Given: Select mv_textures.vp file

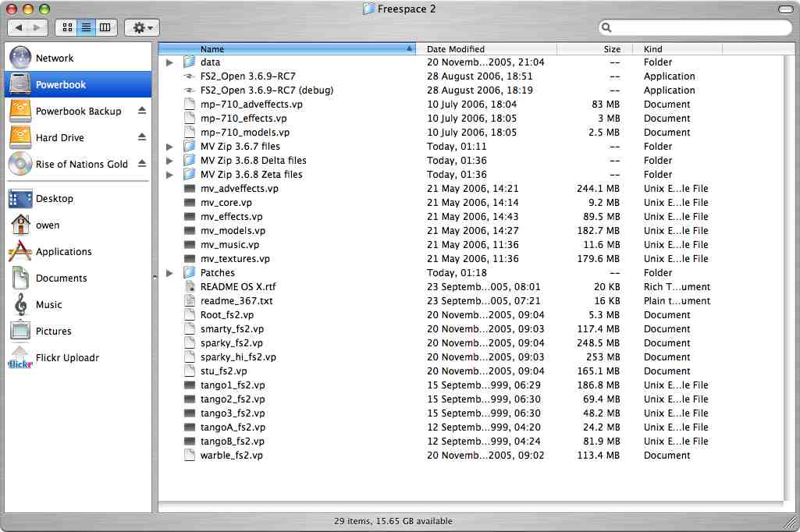Looking at the screenshot, I should point(235,259).
